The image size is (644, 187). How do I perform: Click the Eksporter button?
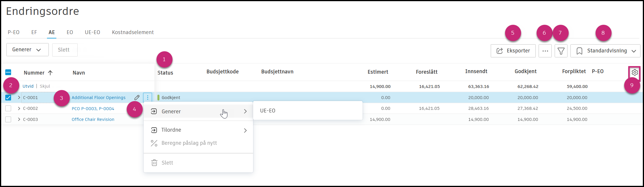point(513,51)
